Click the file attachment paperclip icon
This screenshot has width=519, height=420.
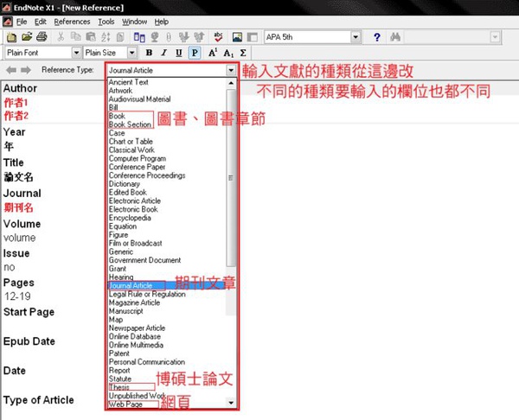pos(169,37)
